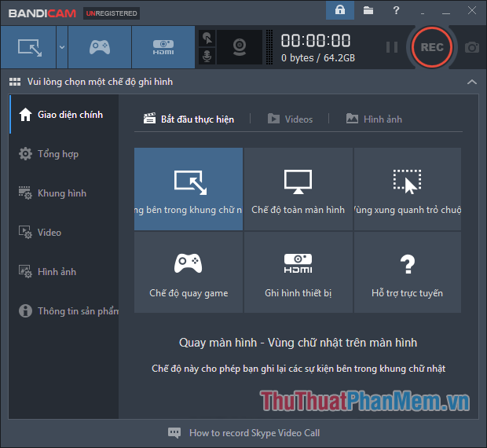487x448 pixels.
Task: Open 'How to record Skype Video Call' link
Action: 254,433
